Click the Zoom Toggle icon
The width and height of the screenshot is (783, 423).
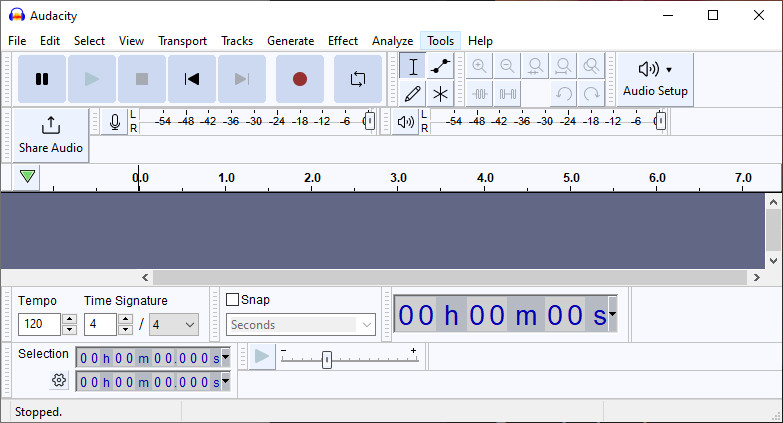[x=591, y=66]
